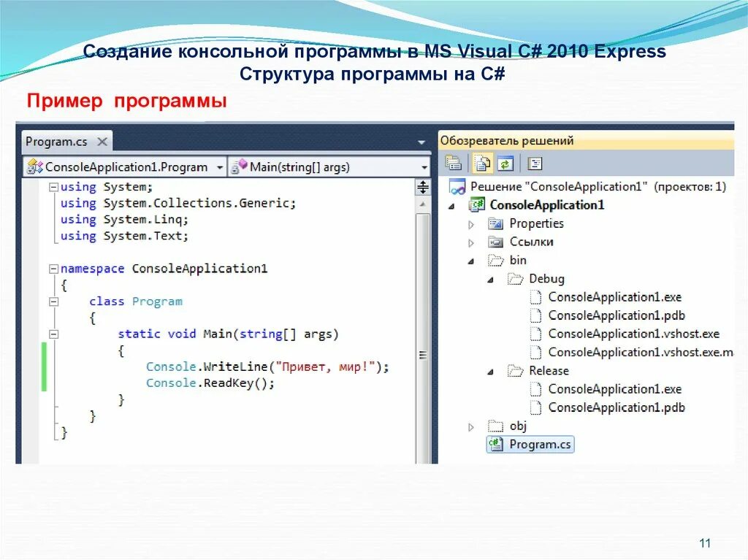The image size is (748, 560).
Task: Click using System.Collections.Generic; line
Action: click(178, 203)
